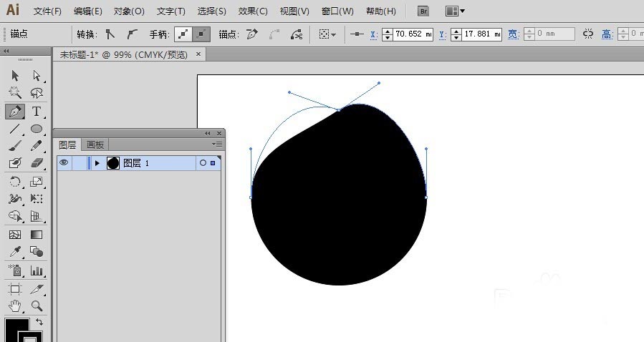Convert anchor point to corner button
This screenshot has height=342, width=644.
110,34
